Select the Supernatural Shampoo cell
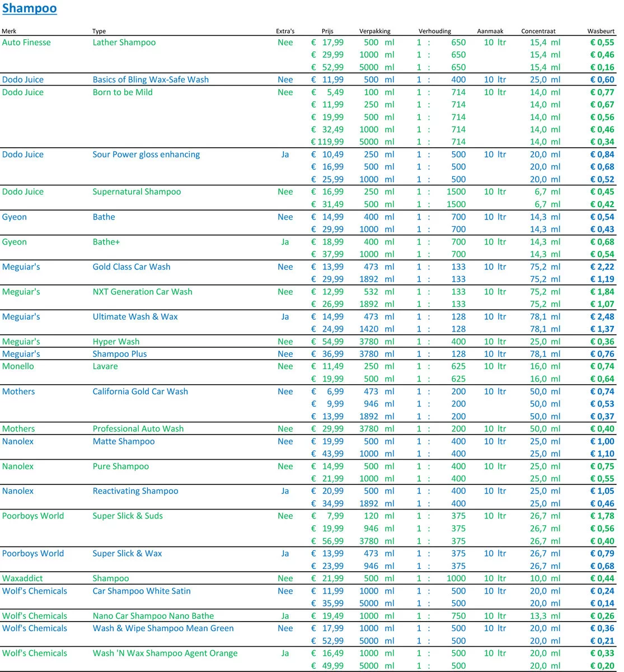Viewport: 624px width, 672px height. click(x=137, y=192)
